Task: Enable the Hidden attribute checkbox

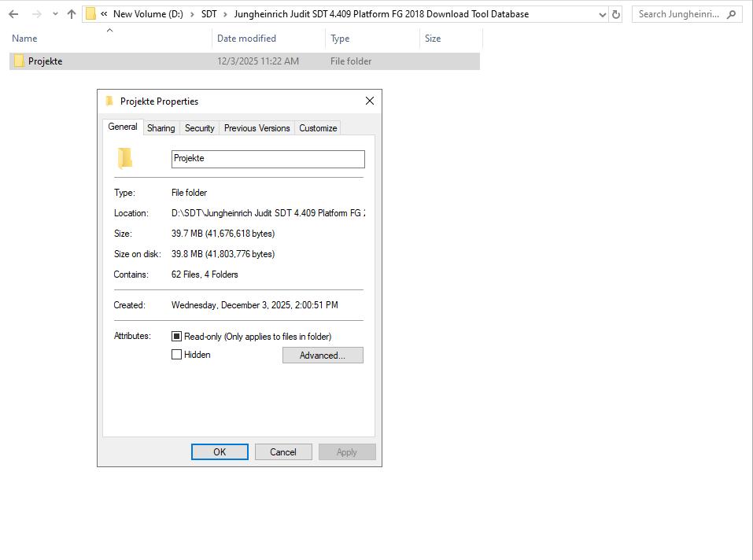Action: tap(177, 354)
